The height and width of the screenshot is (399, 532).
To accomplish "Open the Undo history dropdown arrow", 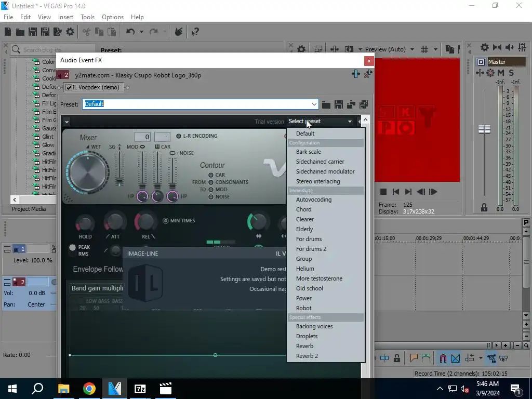I will pyautogui.click(x=141, y=32).
